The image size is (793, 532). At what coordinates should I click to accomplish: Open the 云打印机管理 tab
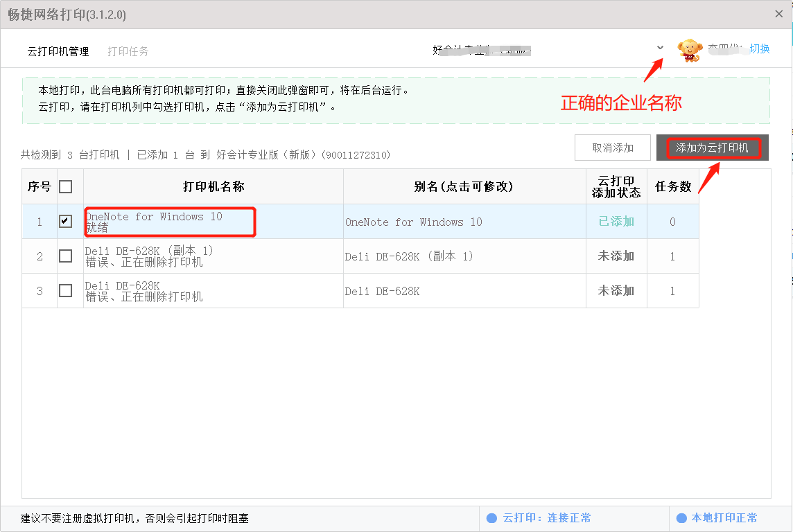click(x=58, y=51)
